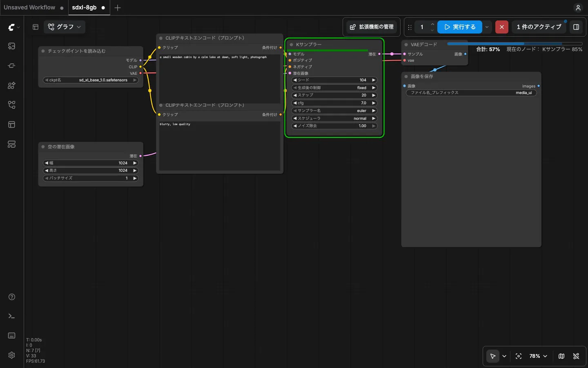
Task: Click the negative prompt text 'blurry, low quality'
Action: pyautogui.click(x=175, y=124)
